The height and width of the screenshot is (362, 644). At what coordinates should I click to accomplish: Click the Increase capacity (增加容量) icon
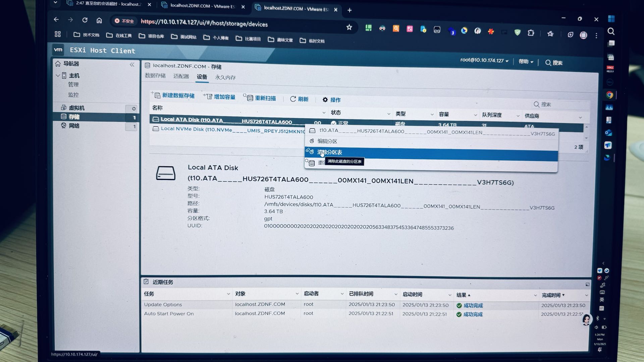click(208, 97)
